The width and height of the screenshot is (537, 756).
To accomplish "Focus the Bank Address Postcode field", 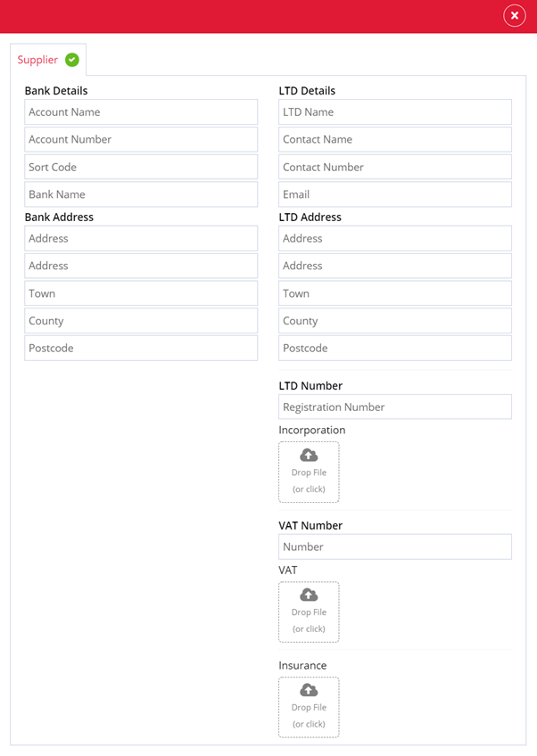I will [x=141, y=348].
